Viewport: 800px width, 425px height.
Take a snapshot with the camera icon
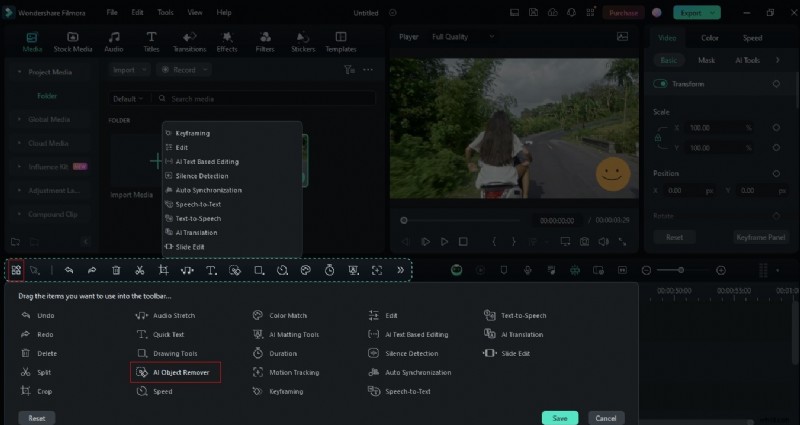585,241
